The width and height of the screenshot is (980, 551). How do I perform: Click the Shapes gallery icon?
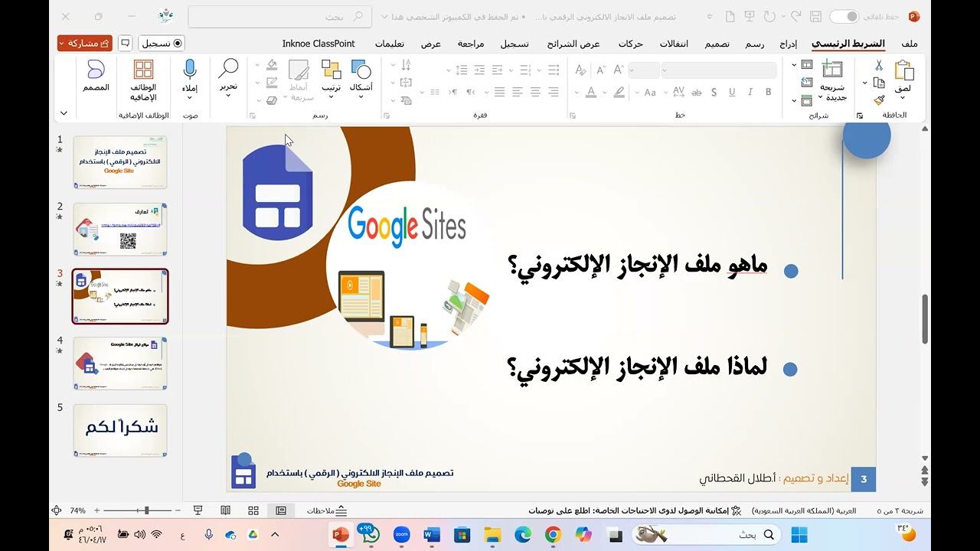pyautogui.click(x=361, y=70)
